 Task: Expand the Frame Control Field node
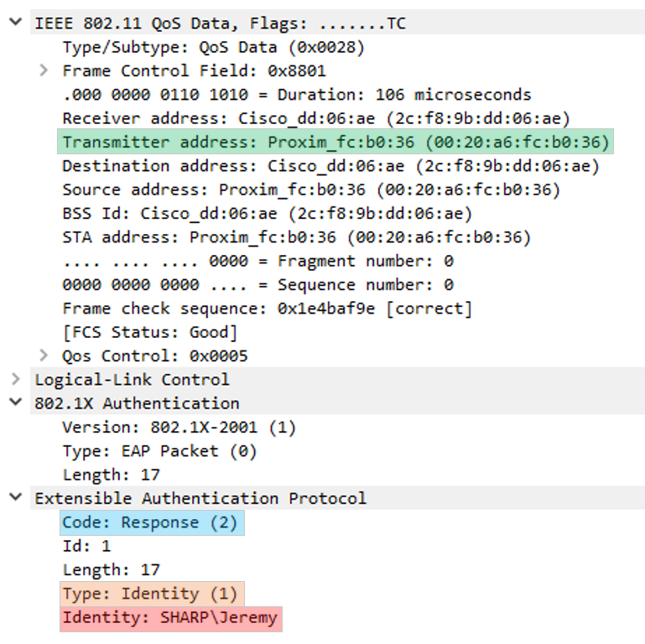point(44,70)
